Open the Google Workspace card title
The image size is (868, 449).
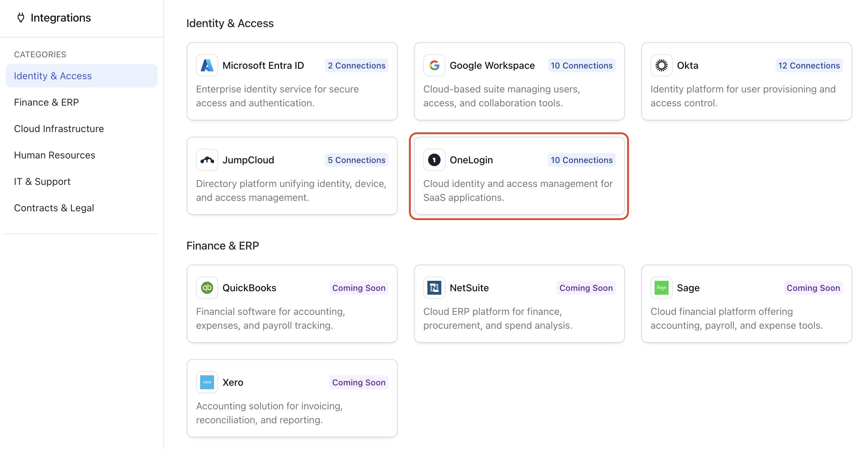(x=492, y=65)
